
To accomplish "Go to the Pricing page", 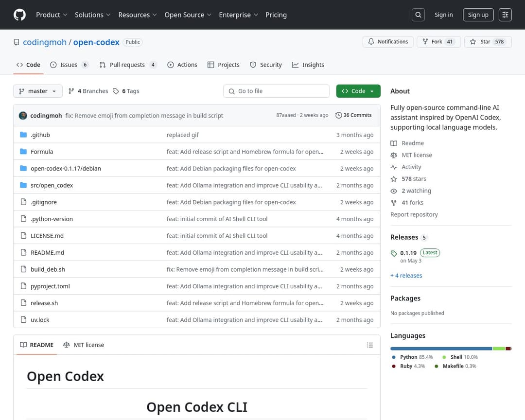I will [x=276, y=15].
